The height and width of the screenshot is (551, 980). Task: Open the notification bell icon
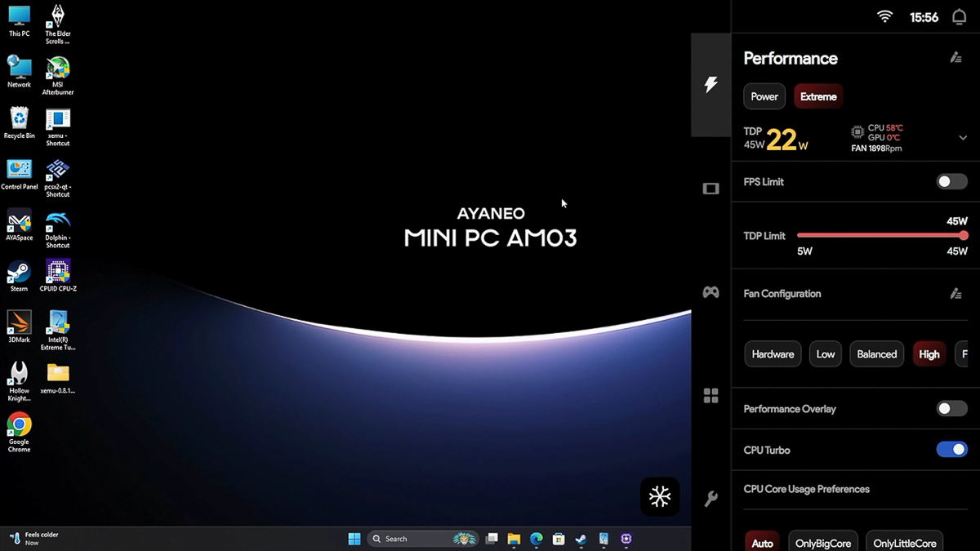point(959,17)
